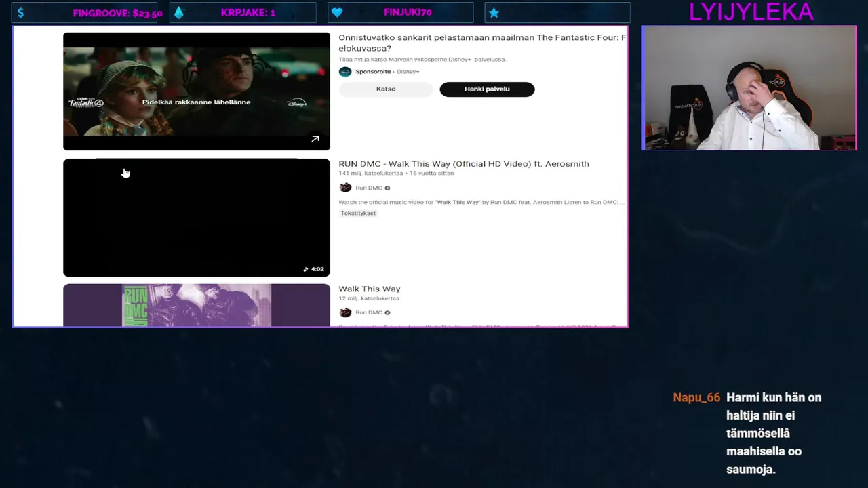Click the 12 milj. katselukertaa view count
The height and width of the screenshot is (488, 868).
click(x=369, y=298)
